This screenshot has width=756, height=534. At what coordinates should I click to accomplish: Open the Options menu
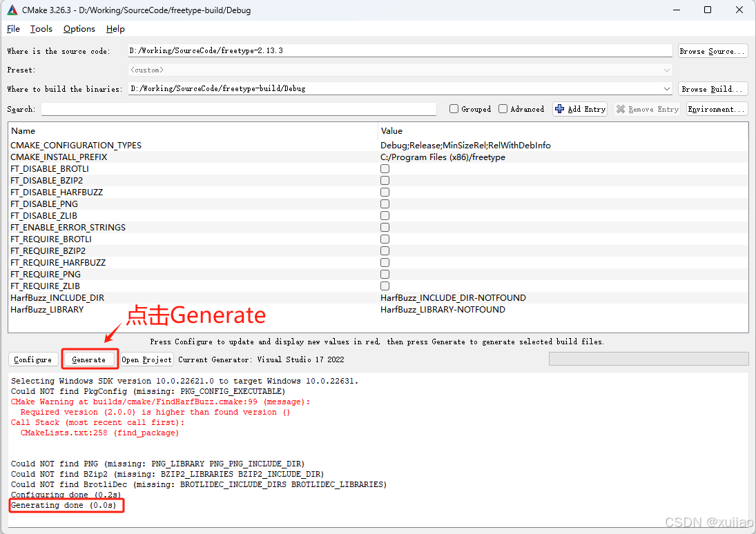[x=79, y=29]
